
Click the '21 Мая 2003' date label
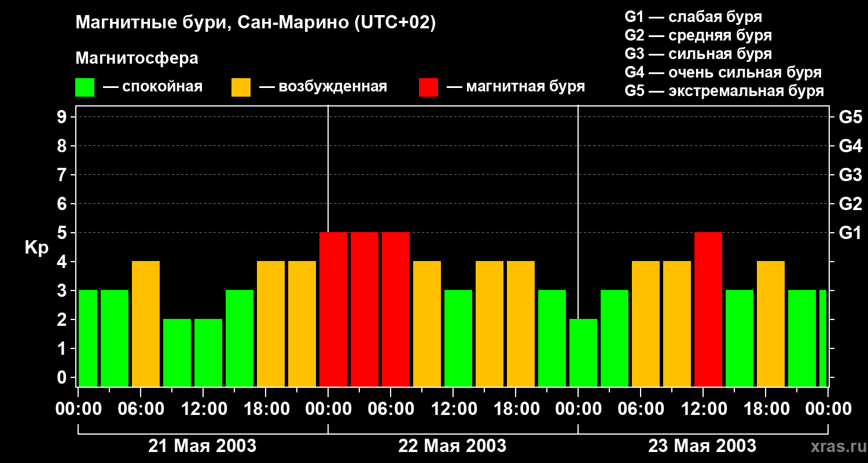202,446
